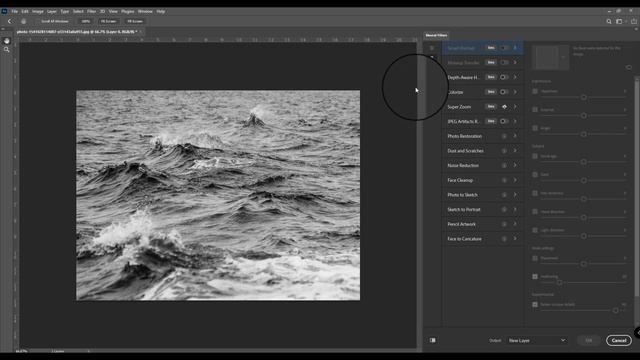Screen dimensions: 640x360
Task: Expand the Super Zoom filter chevron
Action: coord(516,107)
